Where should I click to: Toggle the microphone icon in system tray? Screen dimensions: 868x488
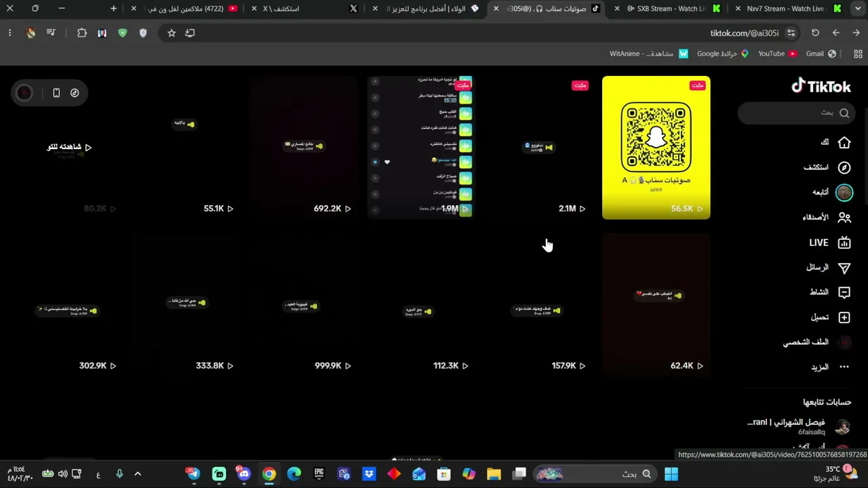pos(119,474)
